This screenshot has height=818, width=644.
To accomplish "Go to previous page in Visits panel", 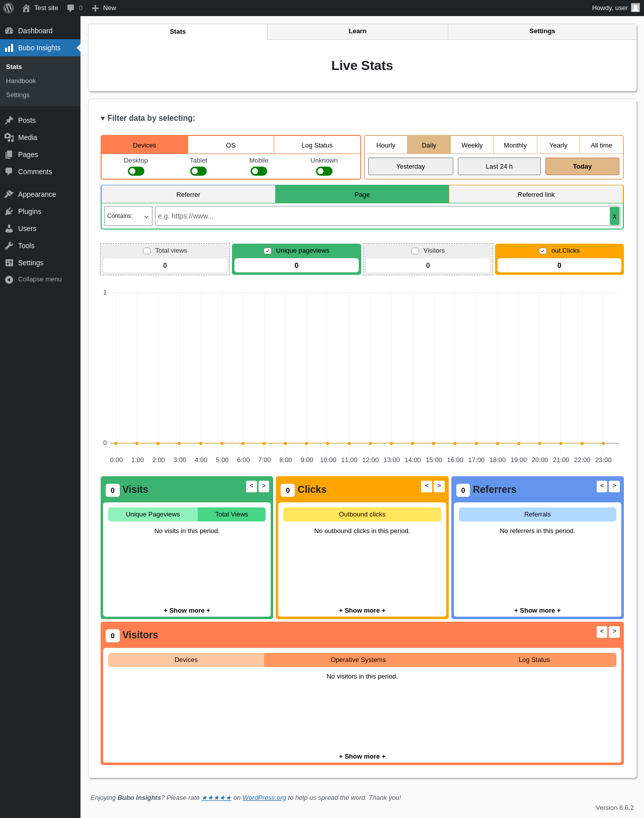I will coord(252,486).
